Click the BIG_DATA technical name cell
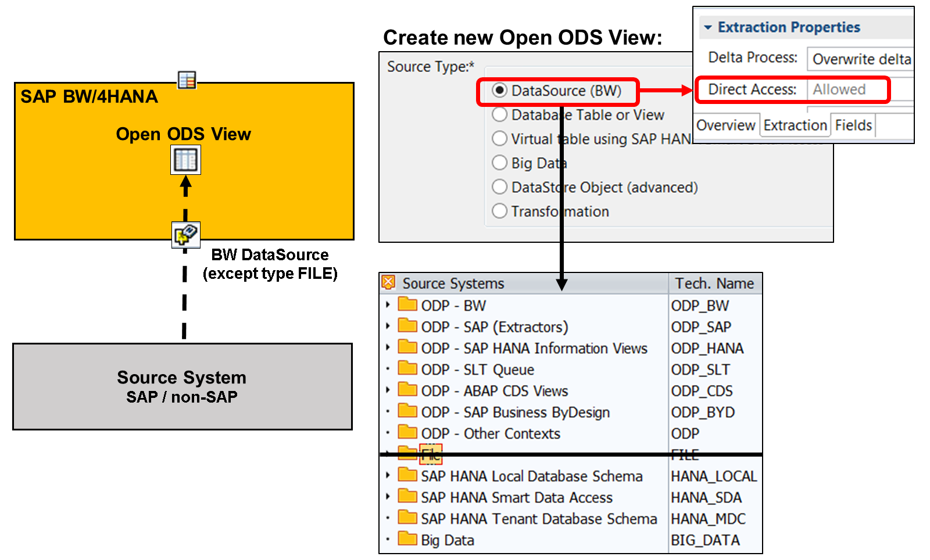Screen dimensions: 930x560 pos(705,540)
